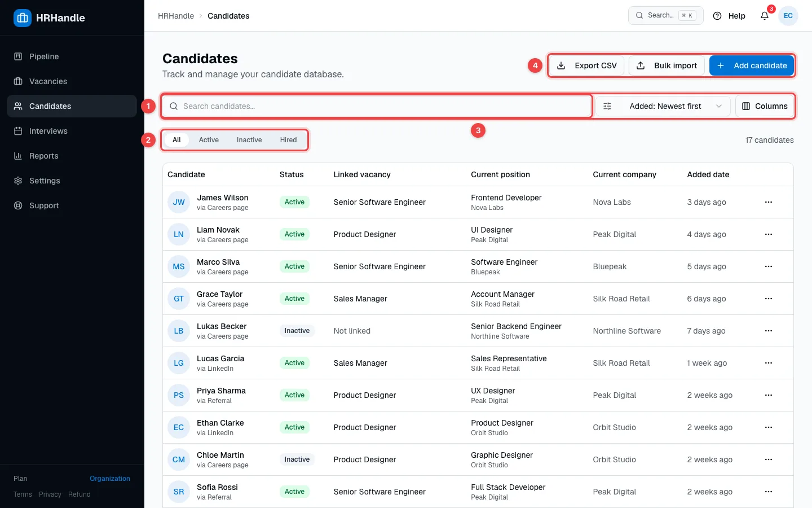The height and width of the screenshot is (508, 812).
Task: Open row actions for Ethan Clarke
Action: coord(769,427)
